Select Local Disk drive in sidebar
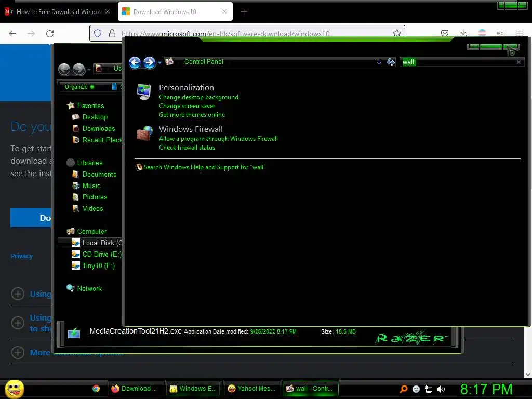 [x=102, y=243]
